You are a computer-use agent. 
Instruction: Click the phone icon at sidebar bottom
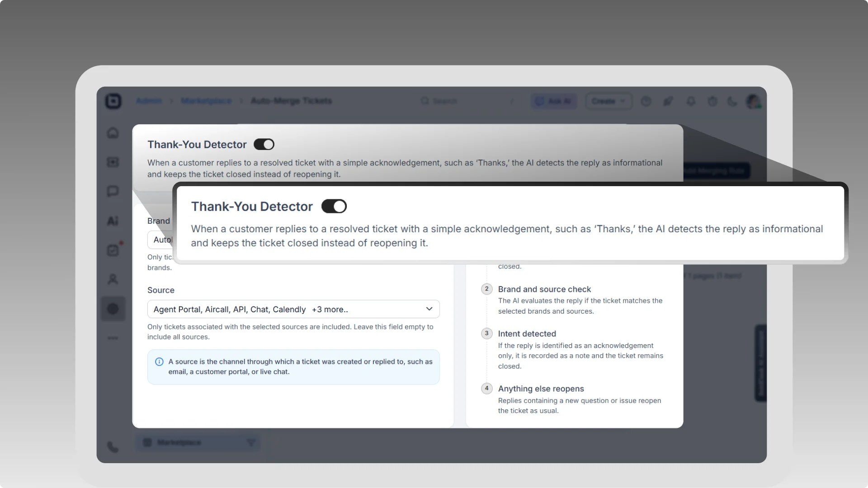tap(113, 447)
